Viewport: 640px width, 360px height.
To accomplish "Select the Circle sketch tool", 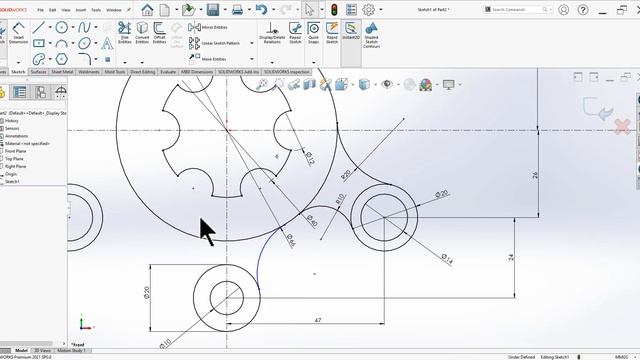I will 62,27.
